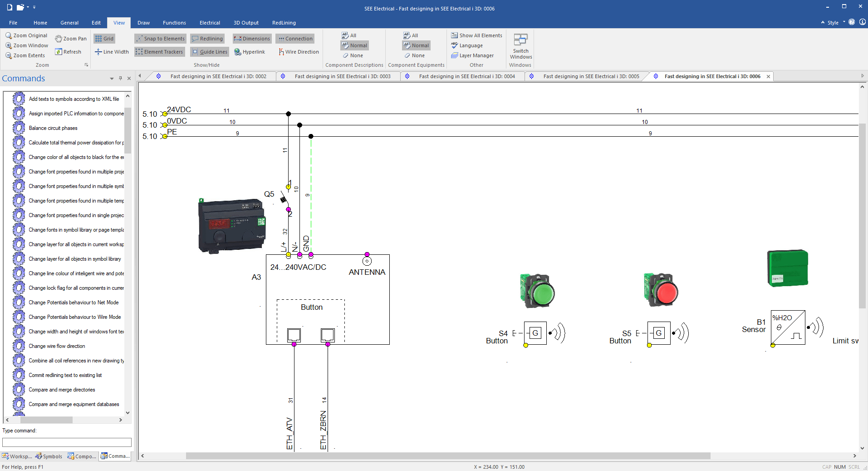This screenshot has width=868, height=471.
Task: Enable Snap to Elements
Action: pos(160,38)
